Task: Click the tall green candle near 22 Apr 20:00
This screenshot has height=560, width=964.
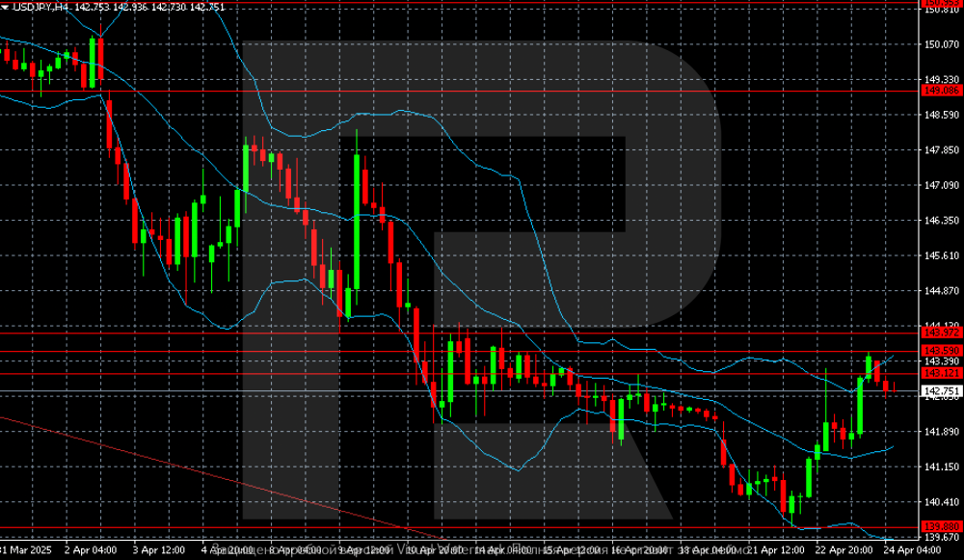Action: (860, 406)
